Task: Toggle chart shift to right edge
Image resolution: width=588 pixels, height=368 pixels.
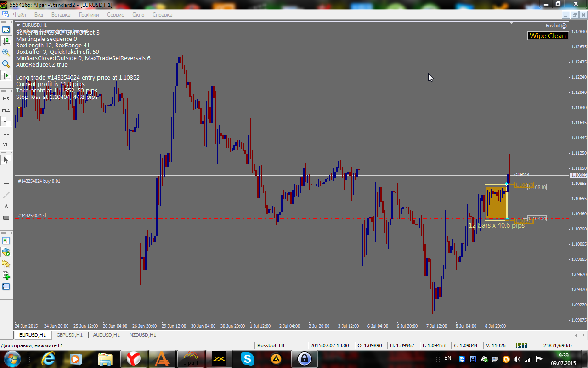Action: [x=6, y=75]
